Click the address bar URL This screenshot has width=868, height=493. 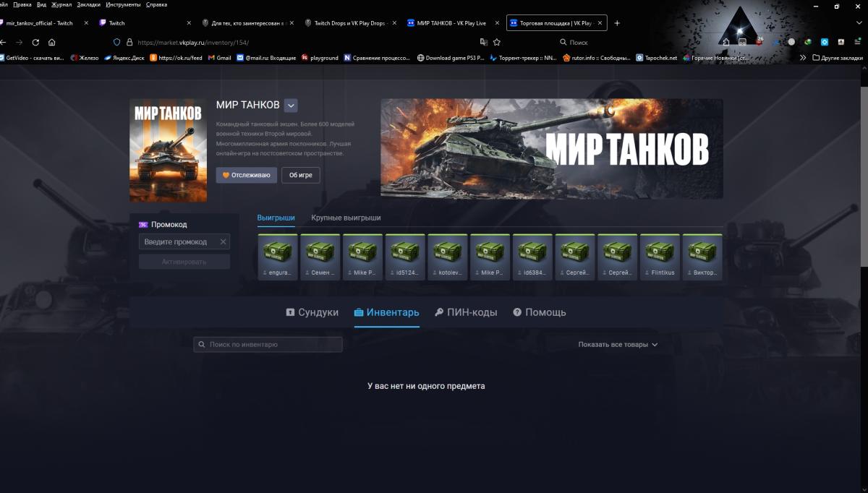tap(193, 43)
